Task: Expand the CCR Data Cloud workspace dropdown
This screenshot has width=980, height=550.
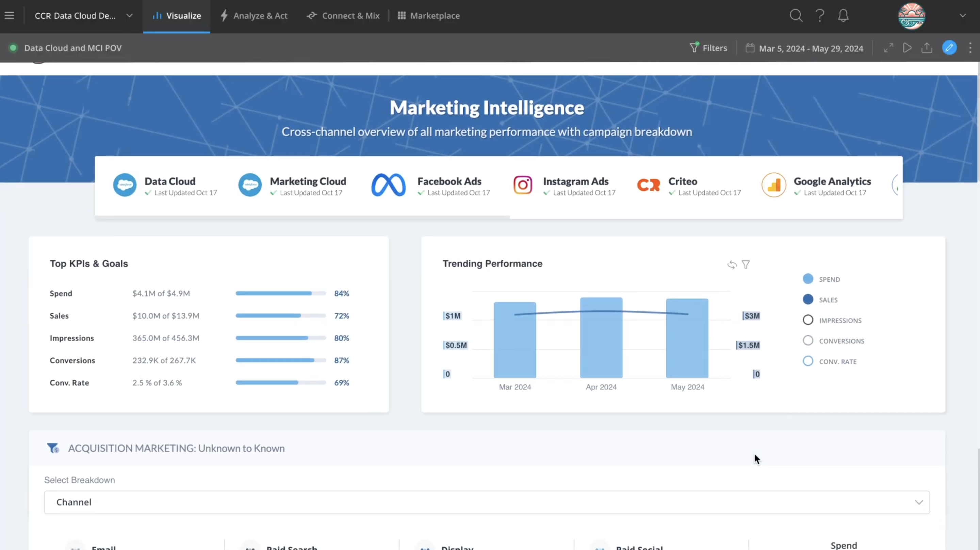Action: 129,16
